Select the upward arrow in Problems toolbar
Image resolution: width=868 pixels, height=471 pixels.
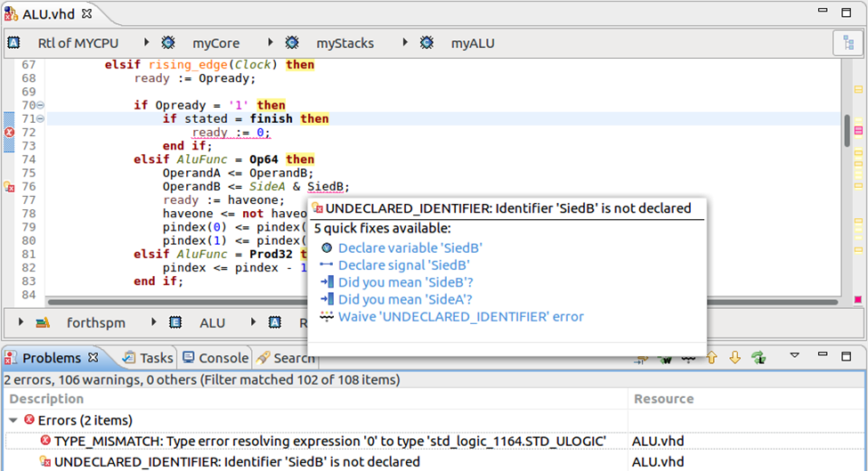712,358
